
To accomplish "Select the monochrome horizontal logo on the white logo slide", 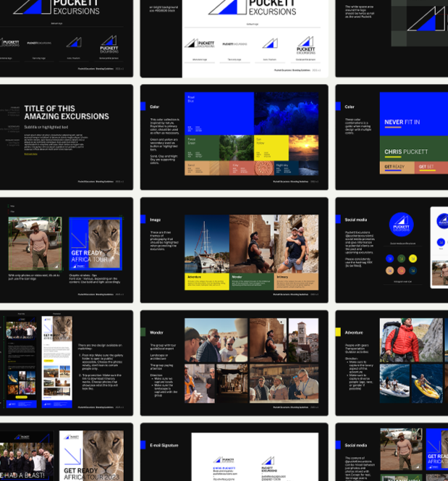I will click(200, 43).
